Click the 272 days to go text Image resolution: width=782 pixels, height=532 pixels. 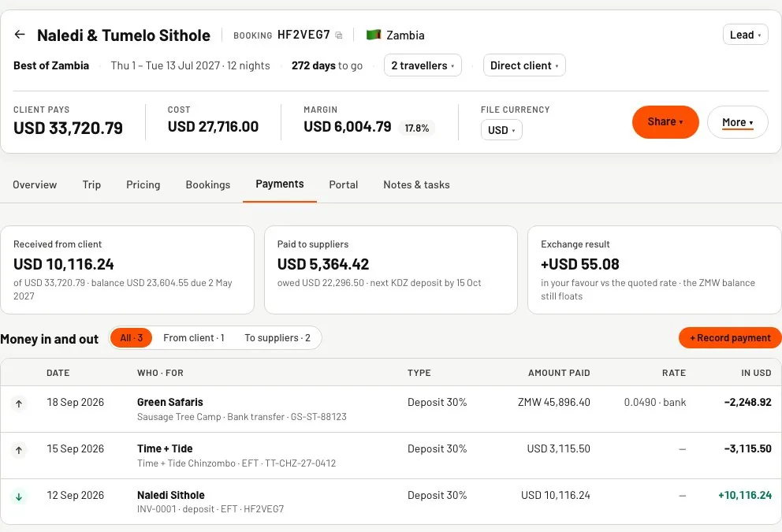[x=327, y=65]
